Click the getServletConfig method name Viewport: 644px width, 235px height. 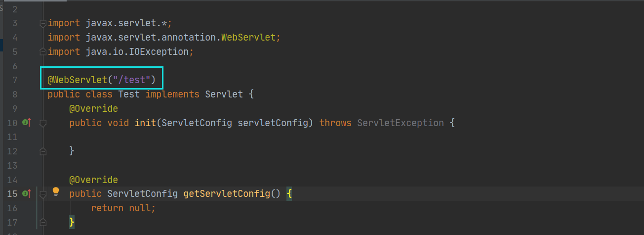[x=227, y=194]
